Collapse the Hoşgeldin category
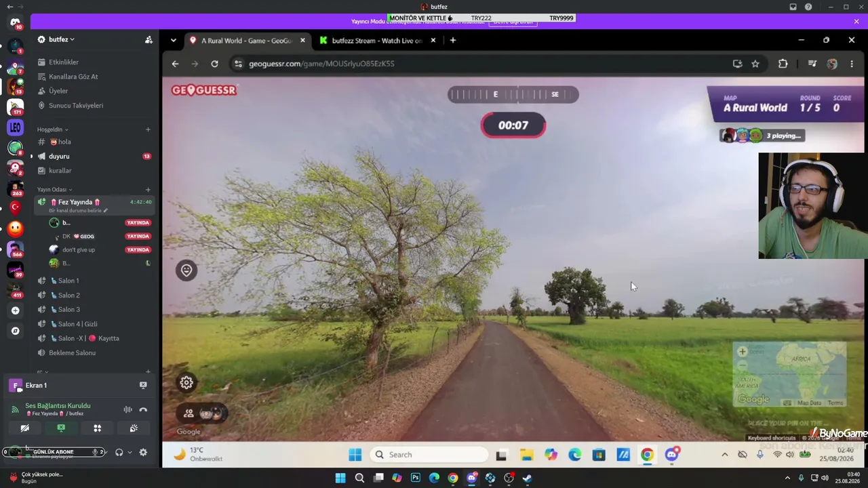Screen dimensions: 868x488 [x=52, y=129]
